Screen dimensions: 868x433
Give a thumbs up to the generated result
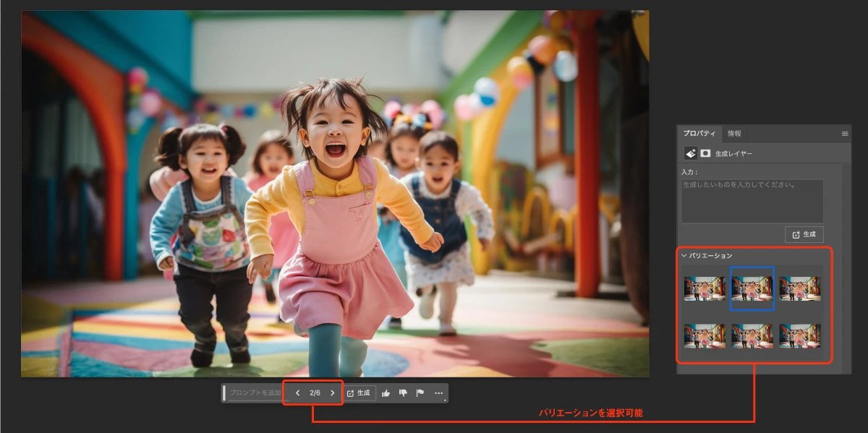(386, 393)
